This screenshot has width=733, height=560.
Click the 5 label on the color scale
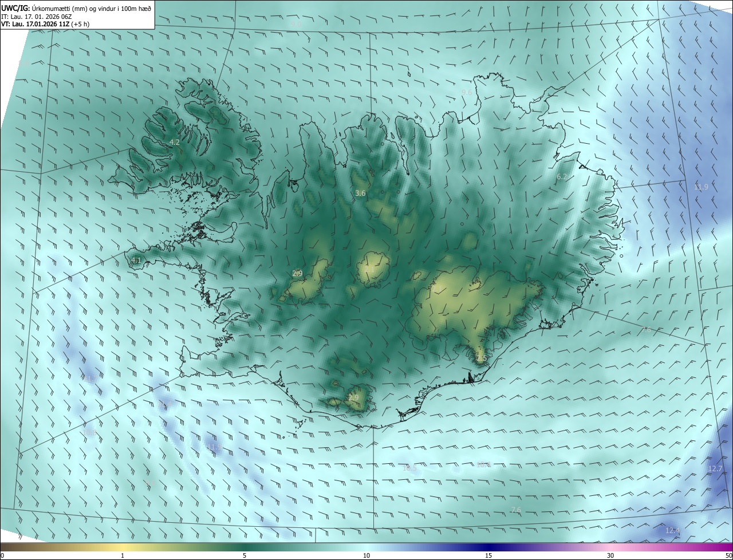245,555
